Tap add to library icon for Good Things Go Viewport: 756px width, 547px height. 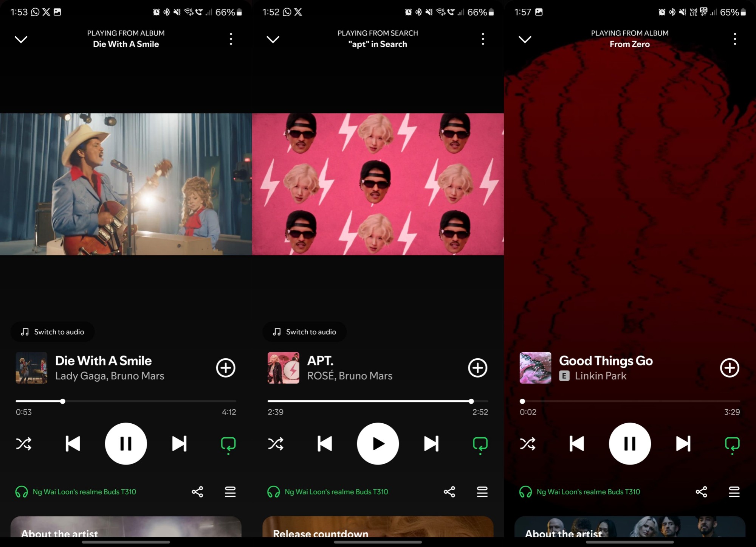[x=730, y=367]
